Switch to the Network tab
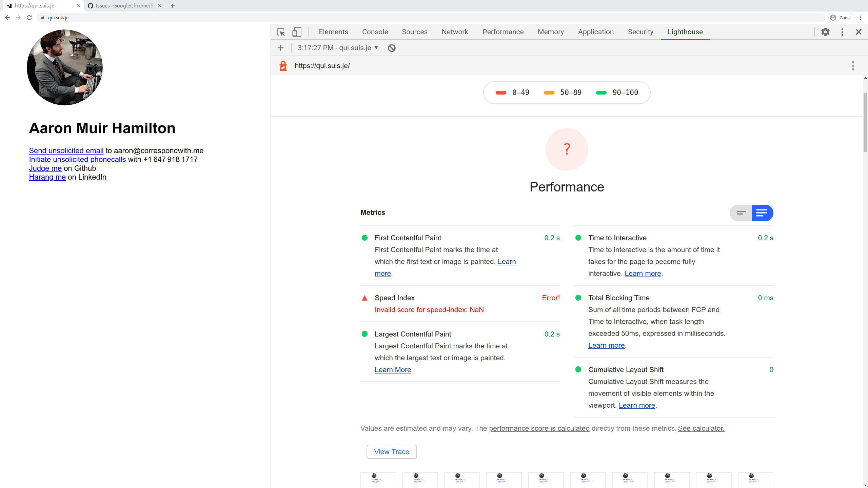This screenshot has width=868, height=488. tap(455, 32)
